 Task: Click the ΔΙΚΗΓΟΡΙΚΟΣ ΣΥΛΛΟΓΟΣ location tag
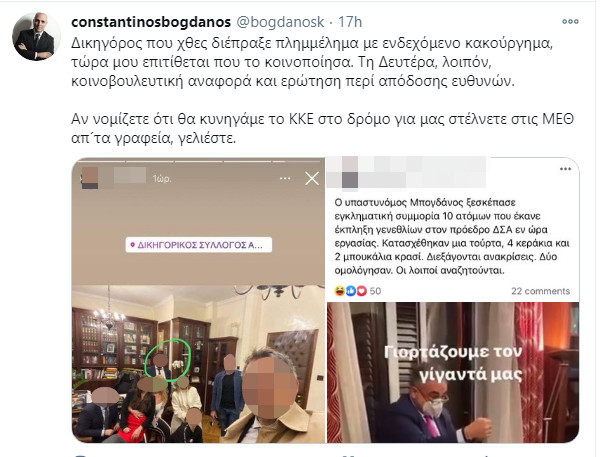[x=199, y=245]
